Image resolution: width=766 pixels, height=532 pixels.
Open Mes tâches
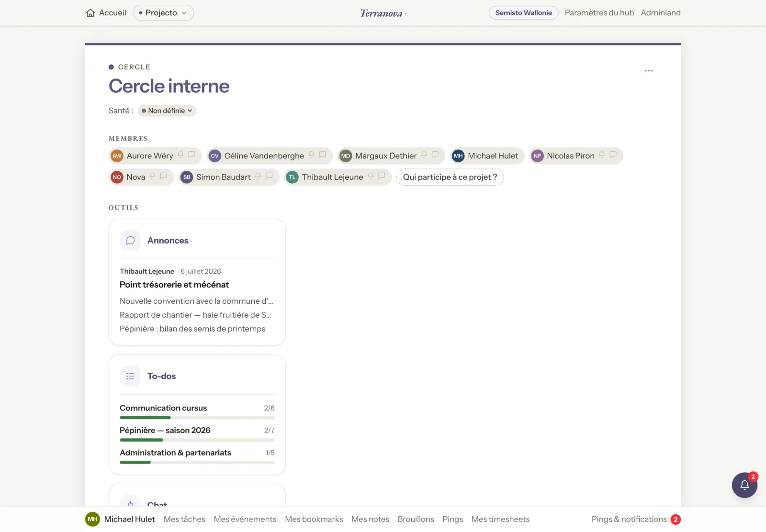(184, 519)
